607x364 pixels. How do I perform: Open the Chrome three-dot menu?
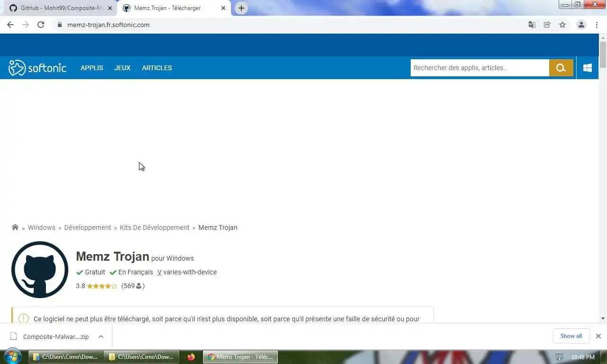[597, 25]
